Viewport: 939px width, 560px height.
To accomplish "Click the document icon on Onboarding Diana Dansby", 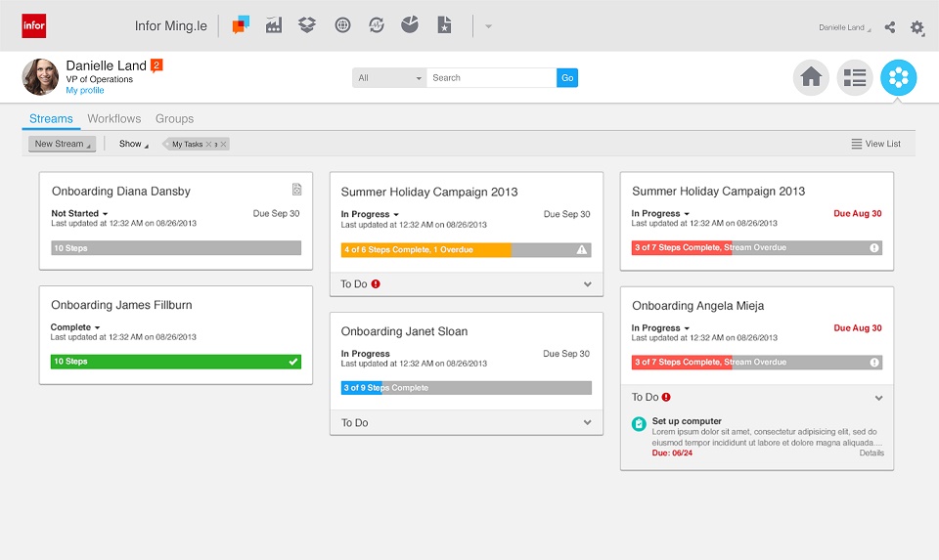I will (296, 190).
